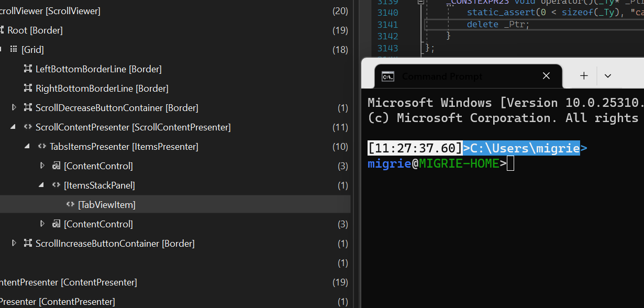Click the code folding minus box near line 3139
This screenshot has height=308, width=644.
coord(420,3)
